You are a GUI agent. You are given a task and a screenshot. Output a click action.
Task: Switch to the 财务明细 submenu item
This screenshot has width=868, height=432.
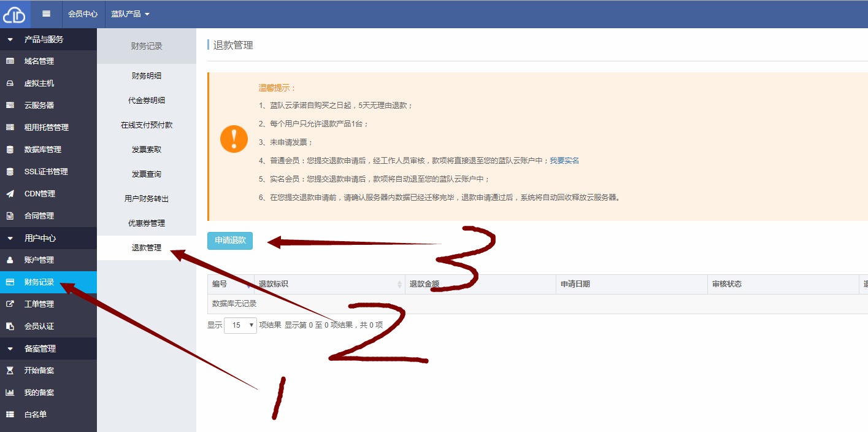tap(147, 75)
